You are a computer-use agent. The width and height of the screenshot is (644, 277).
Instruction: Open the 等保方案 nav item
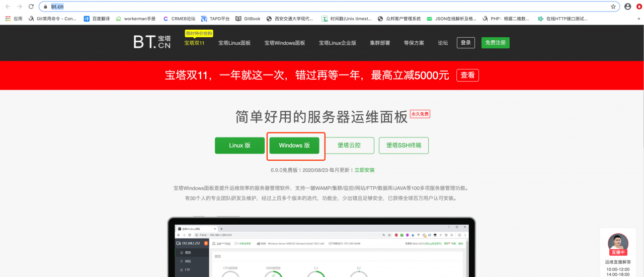coord(414,43)
